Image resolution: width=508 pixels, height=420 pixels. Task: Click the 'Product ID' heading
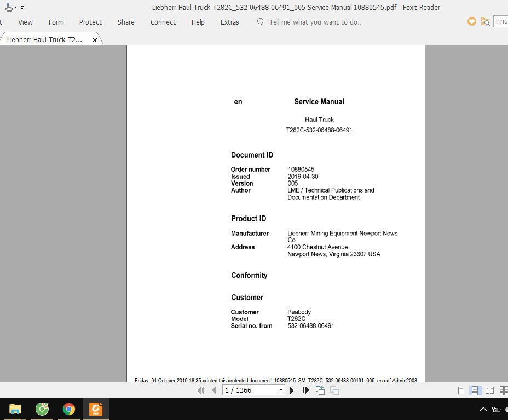(249, 218)
